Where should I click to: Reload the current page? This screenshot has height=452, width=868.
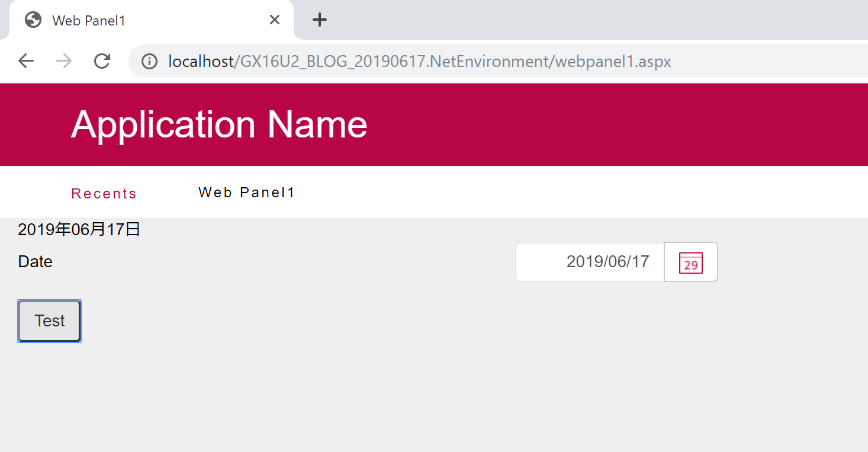click(x=102, y=61)
